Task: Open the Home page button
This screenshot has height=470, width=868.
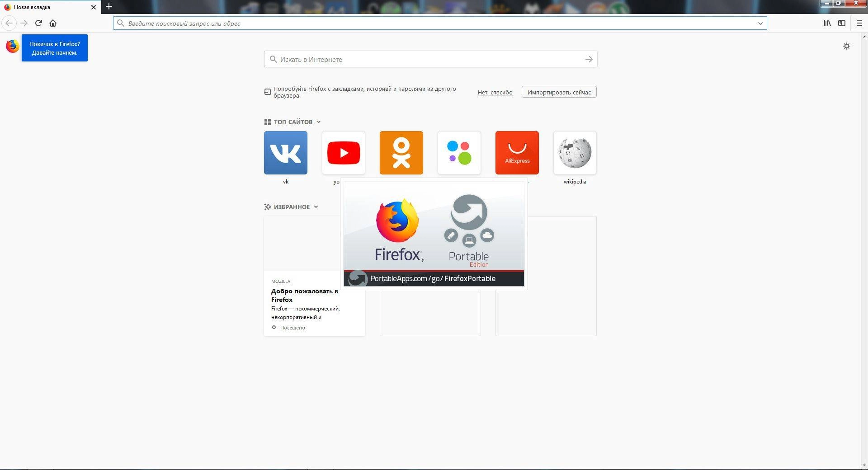Action: [53, 23]
